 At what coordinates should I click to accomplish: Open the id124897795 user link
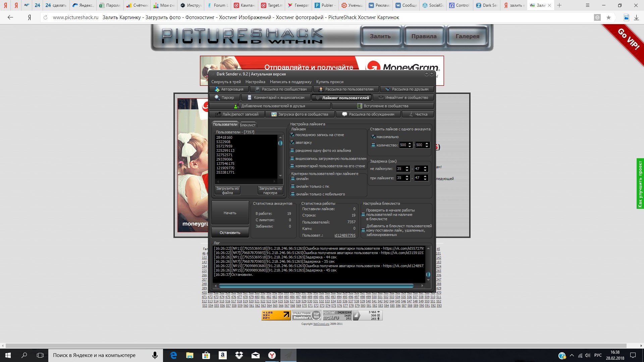pyautogui.click(x=345, y=235)
